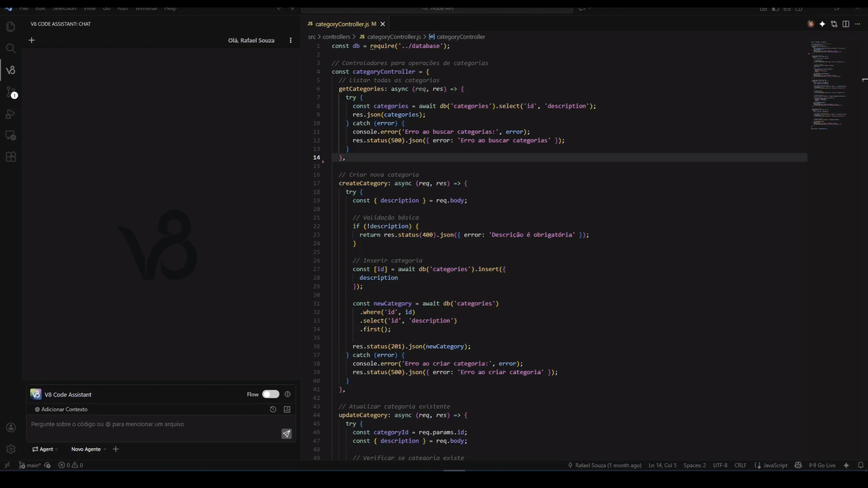Open the Remote Explorer view

(x=10, y=135)
